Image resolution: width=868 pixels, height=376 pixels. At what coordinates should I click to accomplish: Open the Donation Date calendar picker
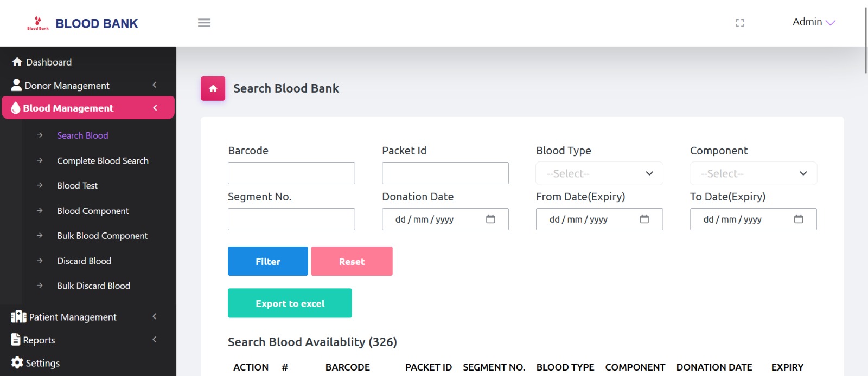pyautogui.click(x=490, y=219)
